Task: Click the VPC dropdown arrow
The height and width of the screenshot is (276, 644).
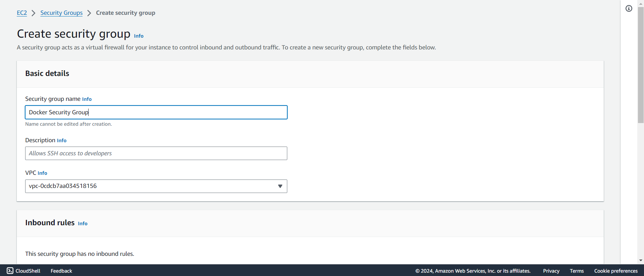Action: (280, 186)
